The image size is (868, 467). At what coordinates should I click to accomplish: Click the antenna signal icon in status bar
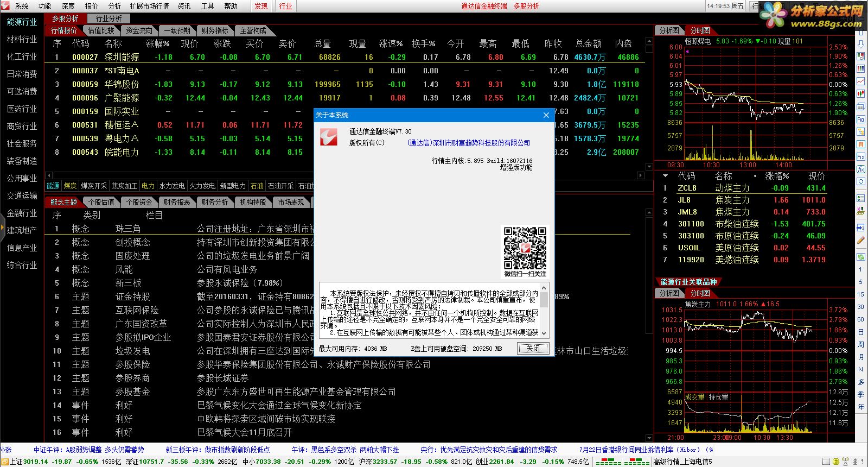[x=845, y=462]
